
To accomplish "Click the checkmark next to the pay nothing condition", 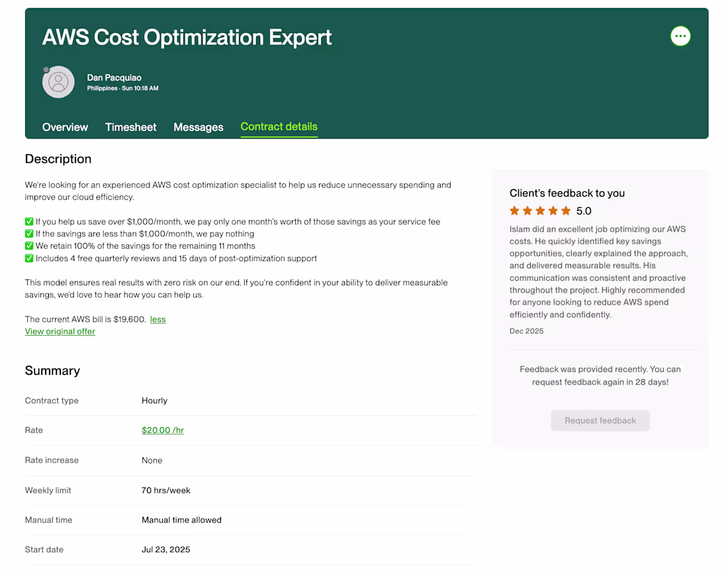I will (x=28, y=233).
